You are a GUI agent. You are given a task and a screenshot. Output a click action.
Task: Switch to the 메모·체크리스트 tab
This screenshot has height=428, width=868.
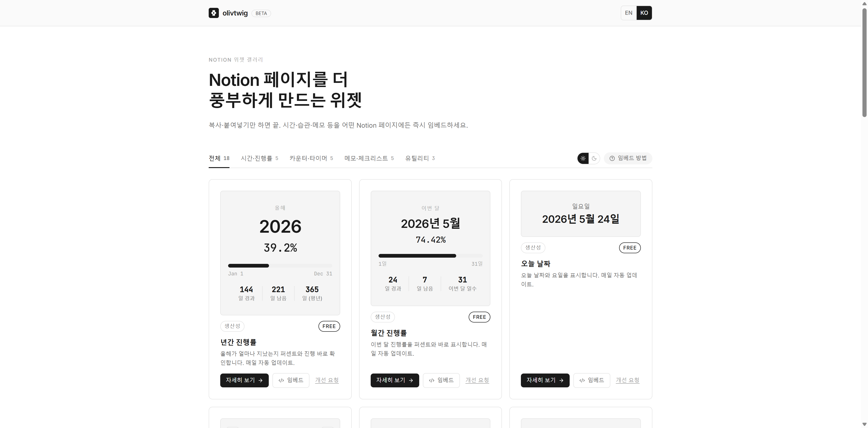pyautogui.click(x=369, y=158)
